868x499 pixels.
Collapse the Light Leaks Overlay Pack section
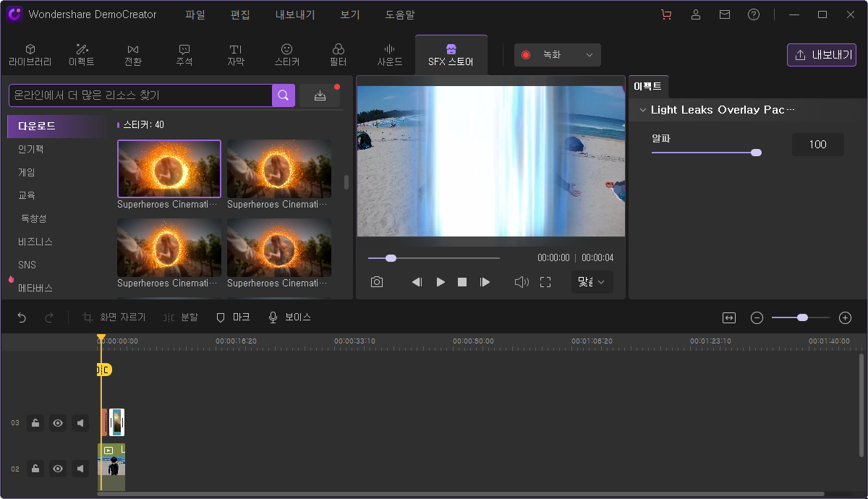click(642, 110)
